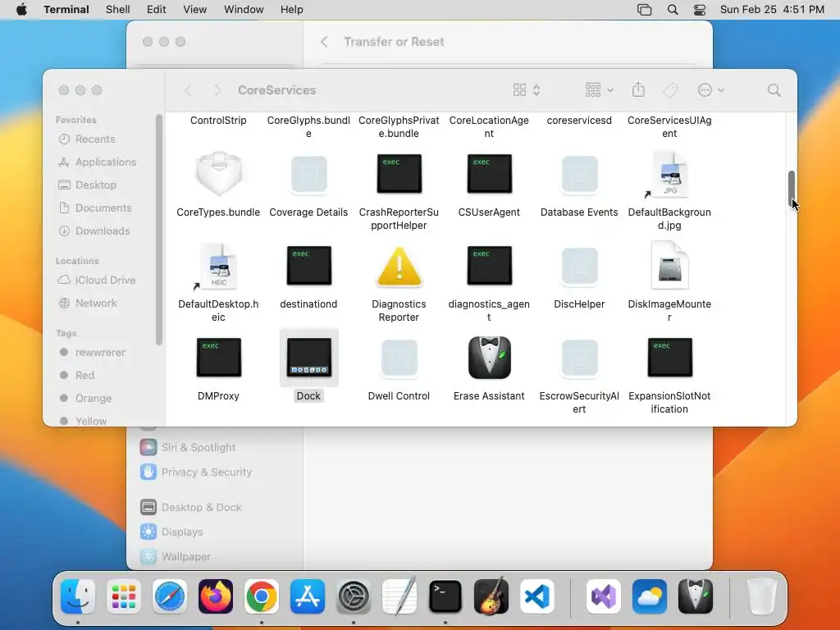Click the Finder search icon
840x630 pixels.
click(x=774, y=90)
